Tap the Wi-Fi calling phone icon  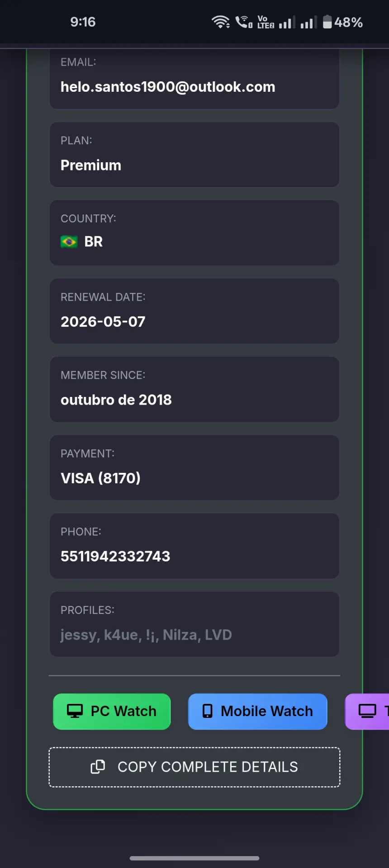(244, 22)
